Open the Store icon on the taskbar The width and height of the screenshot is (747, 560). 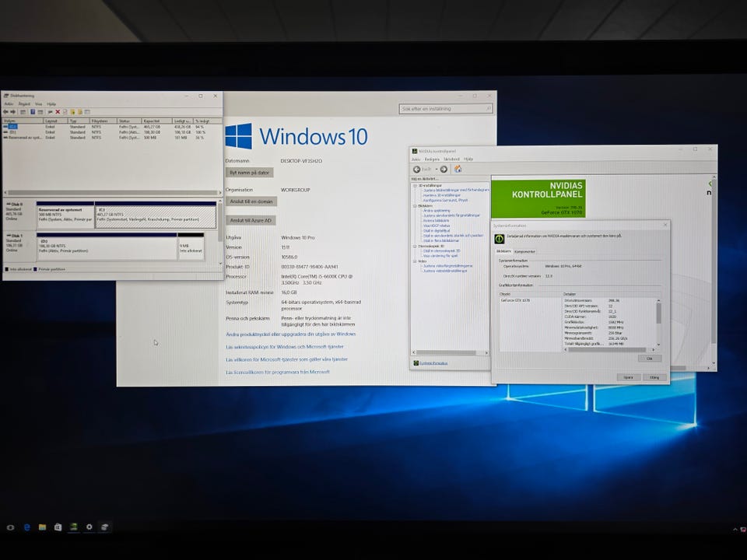point(58,527)
